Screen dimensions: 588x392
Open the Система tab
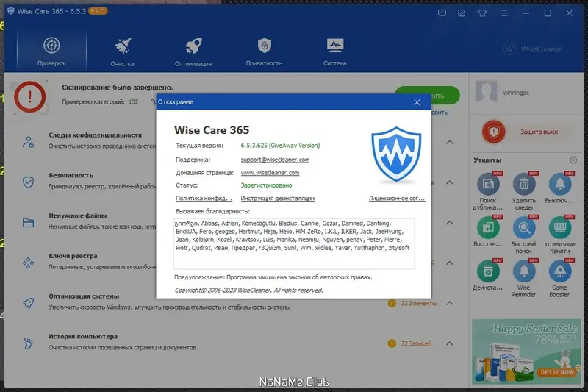pyautogui.click(x=335, y=51)
